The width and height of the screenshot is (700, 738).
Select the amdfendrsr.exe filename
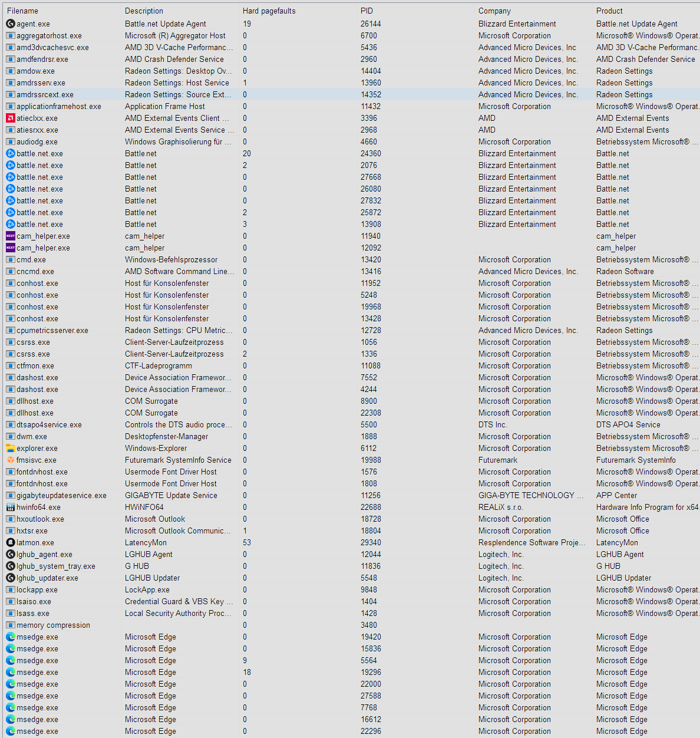point(42,60)
